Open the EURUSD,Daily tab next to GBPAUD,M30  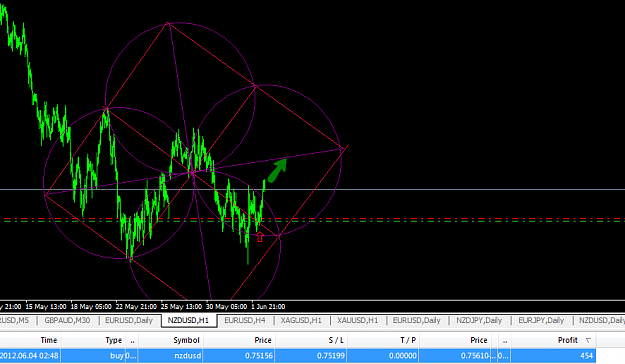tap(129, 320)
